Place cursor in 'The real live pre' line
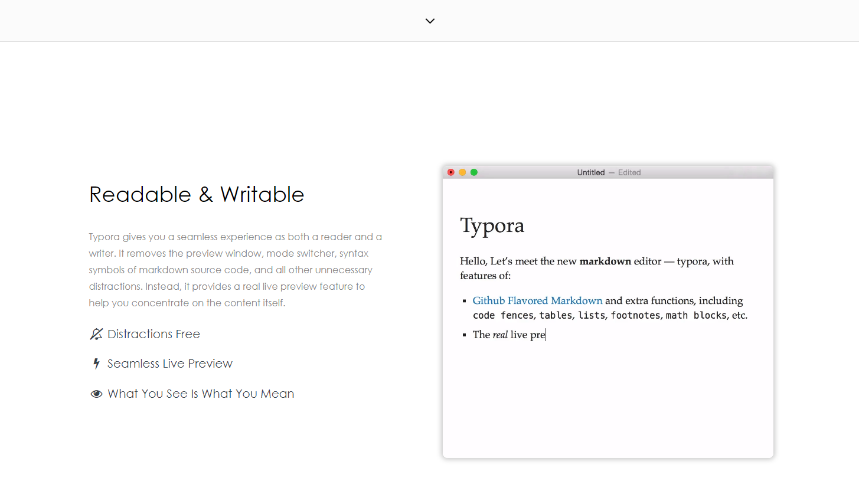 coord(509,335)
